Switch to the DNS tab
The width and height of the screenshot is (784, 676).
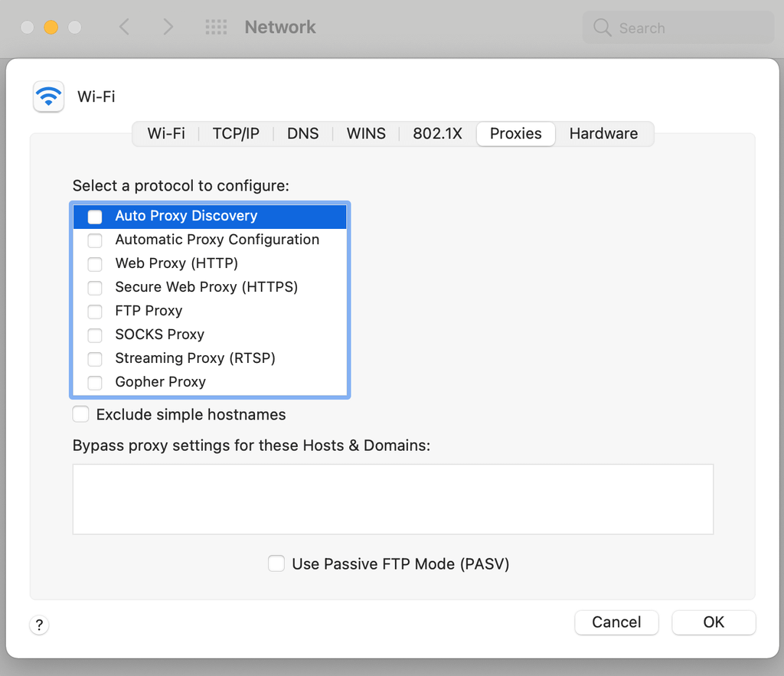pyautogui.click(x=303, y=133)
